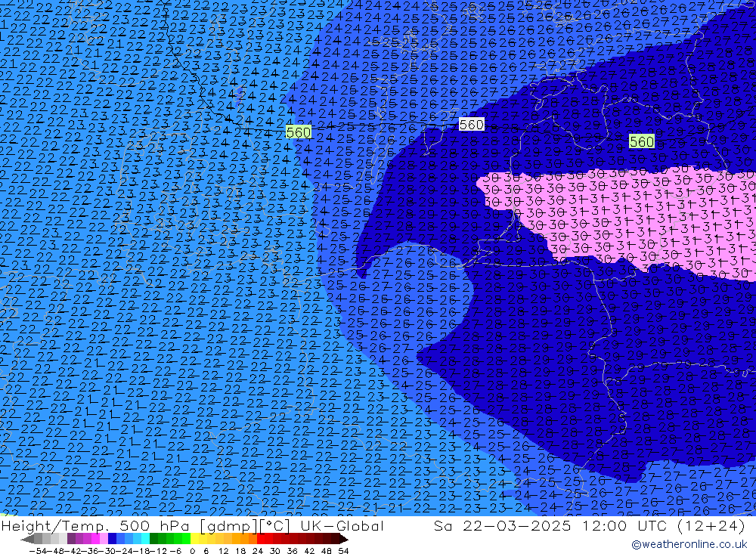Click the '0' legend value

pos(192,551)
